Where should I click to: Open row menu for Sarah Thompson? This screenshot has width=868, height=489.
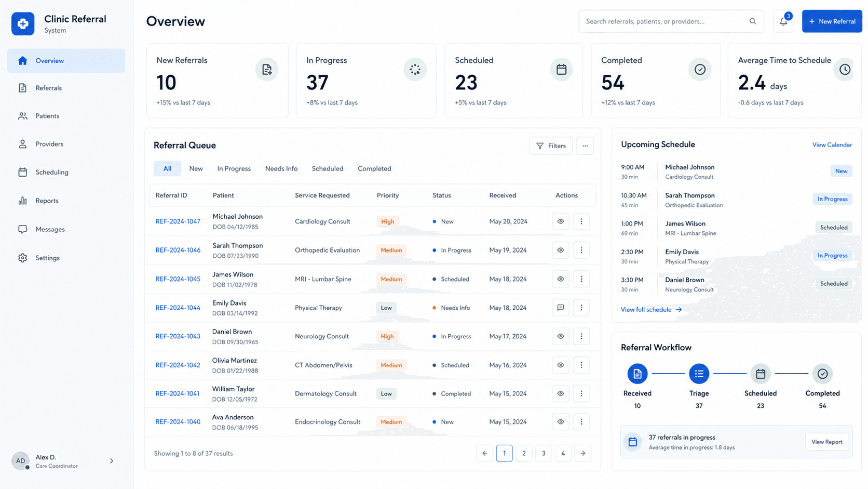pos(581,250)
